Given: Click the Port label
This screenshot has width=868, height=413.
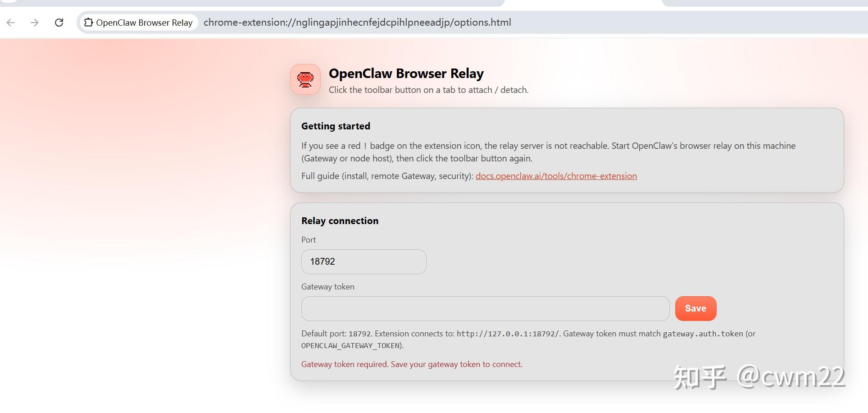Looking at the screenshot, I should click(x=309, y=240).
